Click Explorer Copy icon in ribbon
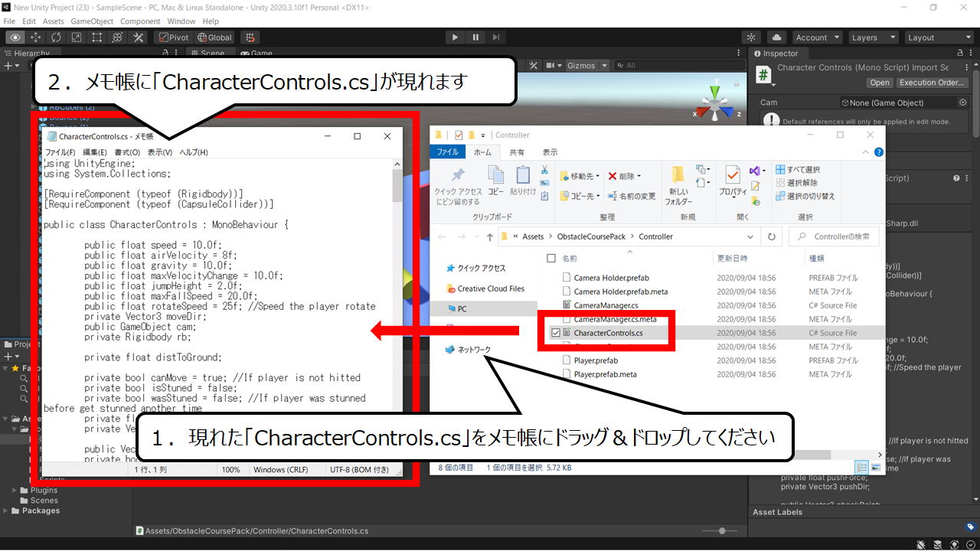The width and height of the screenshot is (980, 551). click(496, 175)
